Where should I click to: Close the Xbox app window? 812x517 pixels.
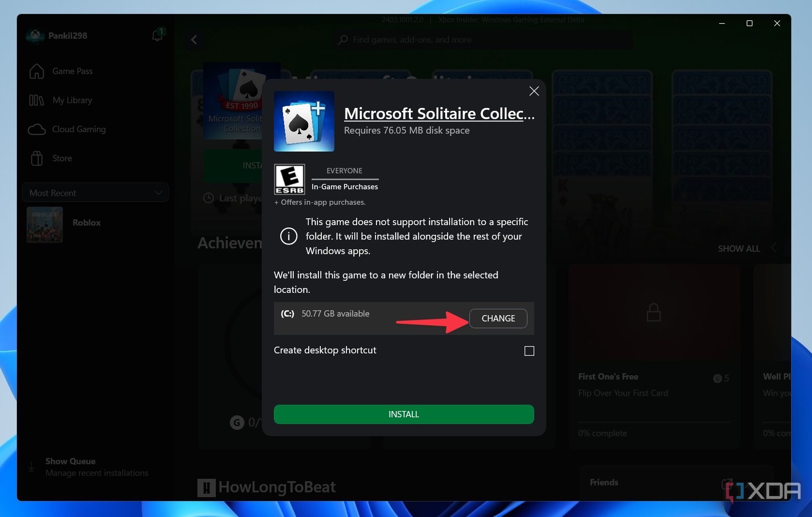[x=777, y=23]
